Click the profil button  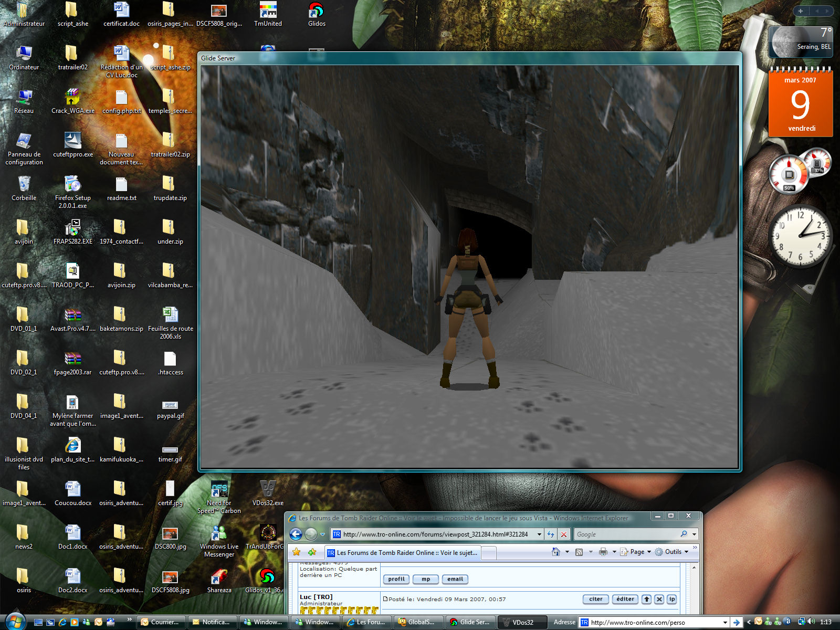(396, 579)
